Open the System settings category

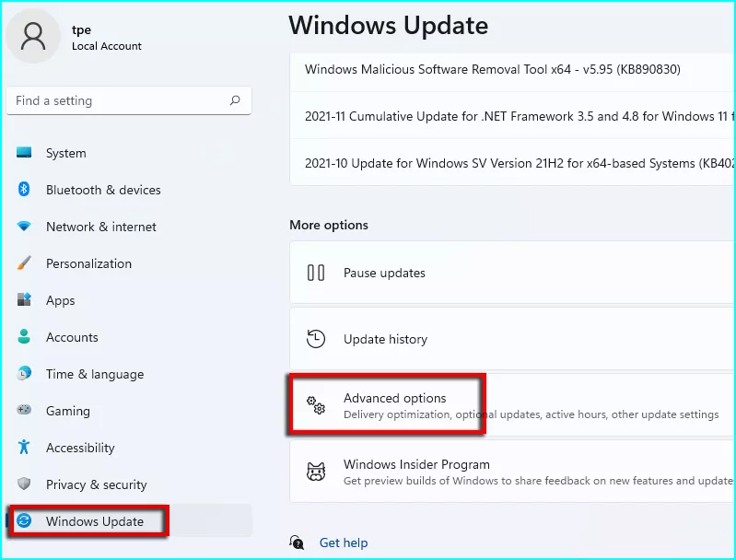point(129,153)
